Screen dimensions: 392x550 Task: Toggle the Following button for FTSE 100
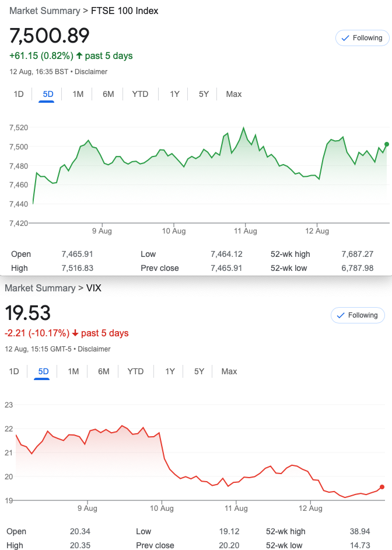click(362, 38)
